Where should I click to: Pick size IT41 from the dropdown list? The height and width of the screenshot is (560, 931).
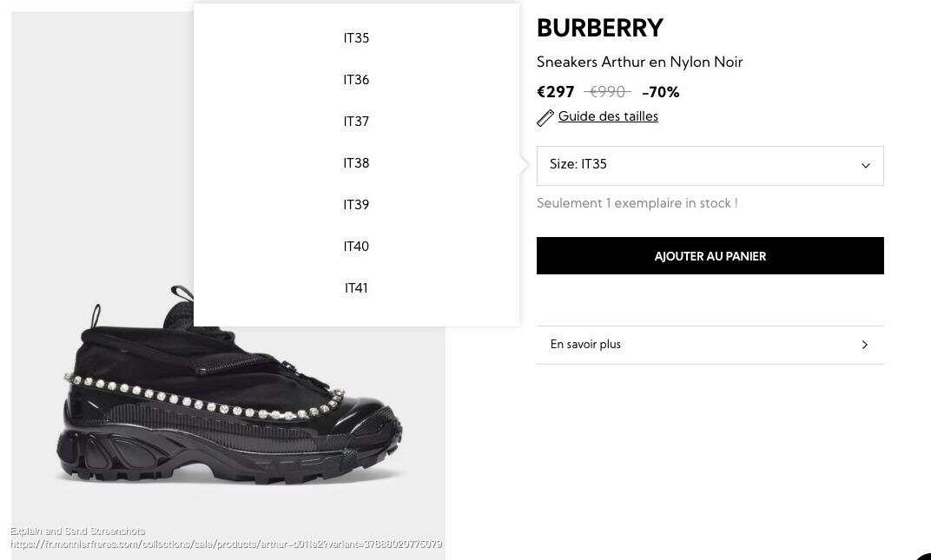(356, 288)
